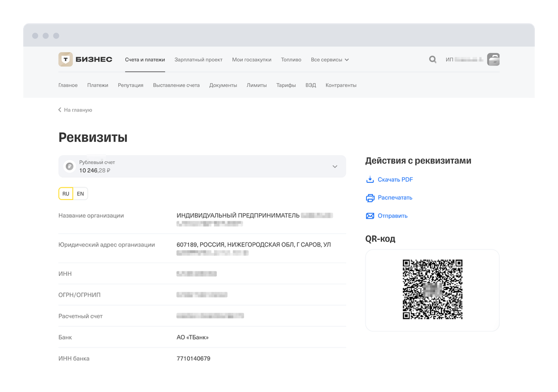Click the Распечатать link

tap(395, 198)
